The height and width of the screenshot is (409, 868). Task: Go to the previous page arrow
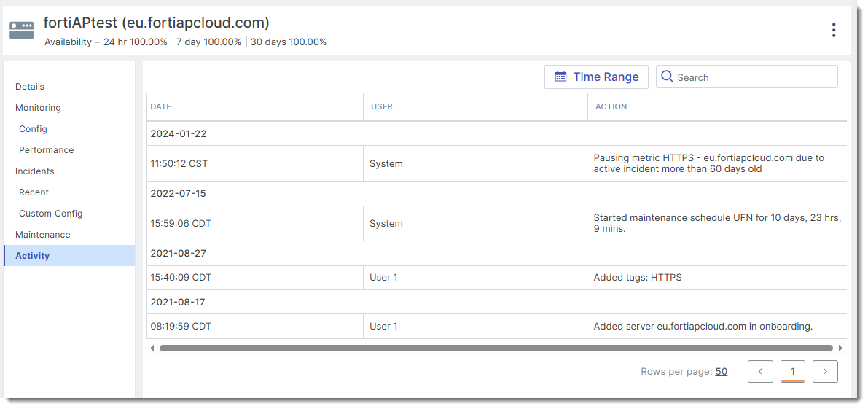tap(760, 371)
